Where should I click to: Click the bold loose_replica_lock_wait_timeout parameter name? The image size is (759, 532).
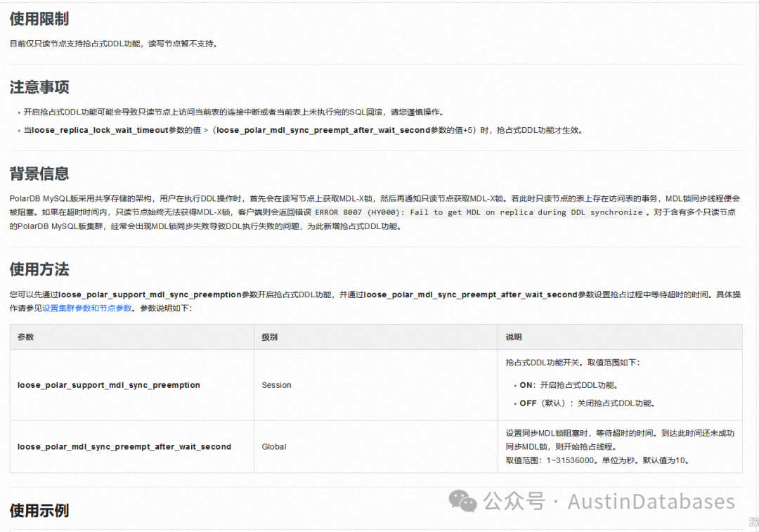100,130
